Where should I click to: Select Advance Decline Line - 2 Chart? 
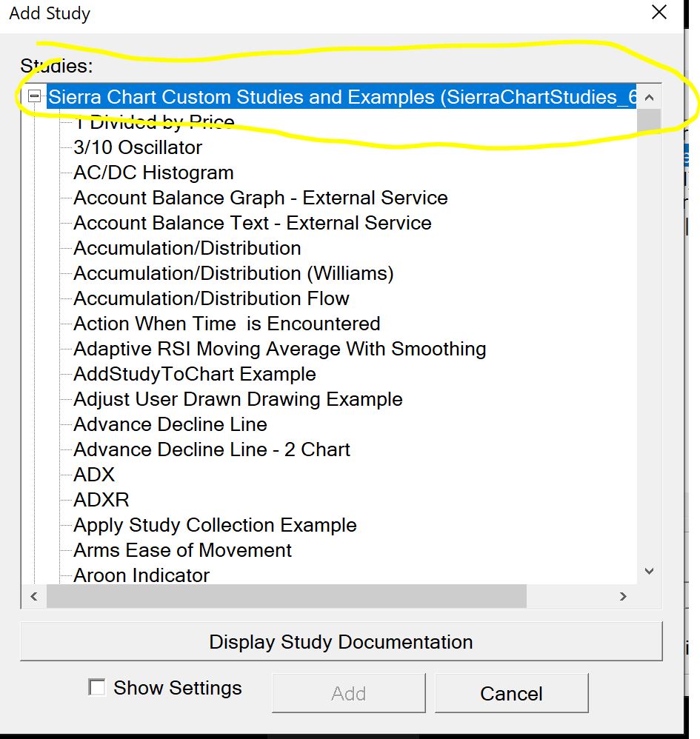click(212, 449)
